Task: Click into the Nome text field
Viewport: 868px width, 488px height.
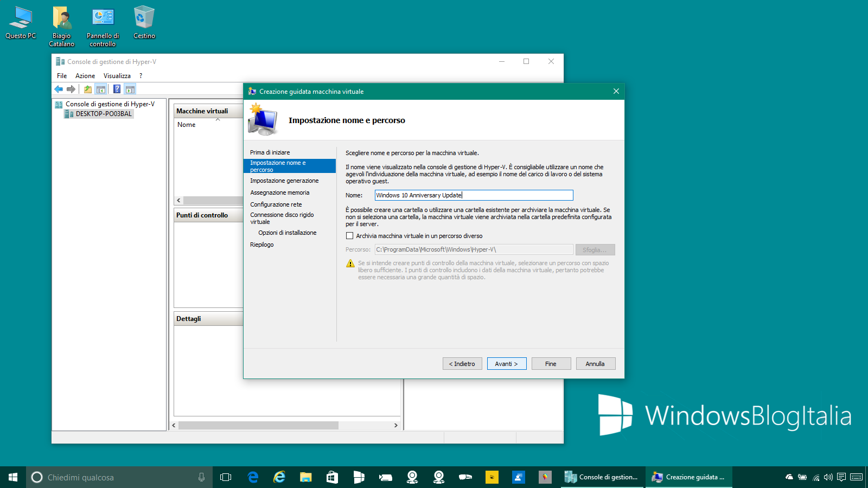Action: [x=474, y=195]
